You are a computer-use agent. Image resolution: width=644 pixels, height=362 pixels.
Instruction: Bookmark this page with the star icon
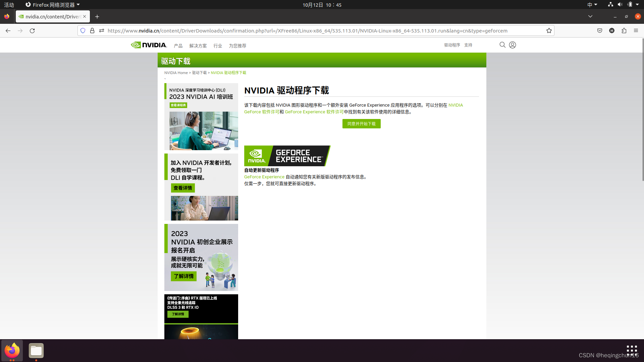point(549,31)
